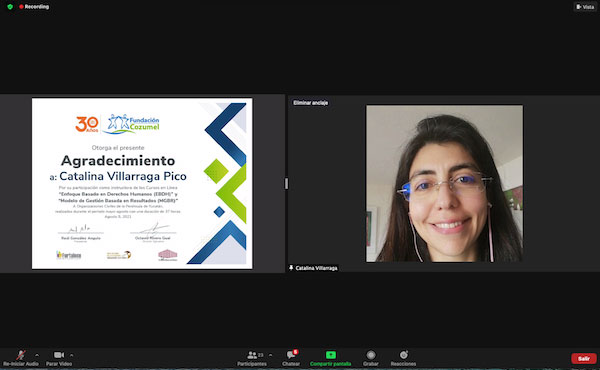The height and width of the screenshot is (370, 600).
Task: Click the shared Agradecimiento certificate view
Action: (x=142, y=184)
